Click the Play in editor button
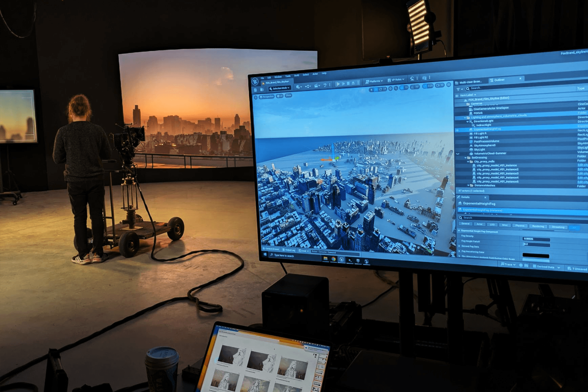This screenshot has width=588, height=392. (338, 84)
